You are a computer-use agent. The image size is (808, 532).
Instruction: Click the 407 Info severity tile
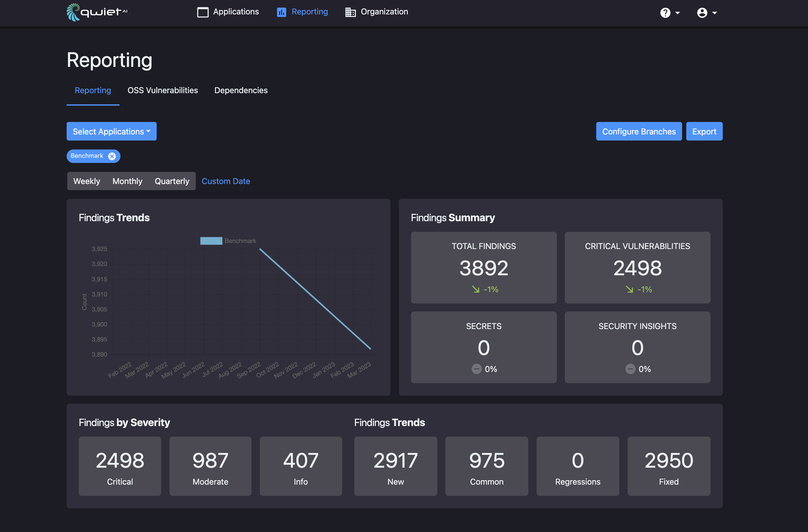pyautogui.click(x=301, y=466)
